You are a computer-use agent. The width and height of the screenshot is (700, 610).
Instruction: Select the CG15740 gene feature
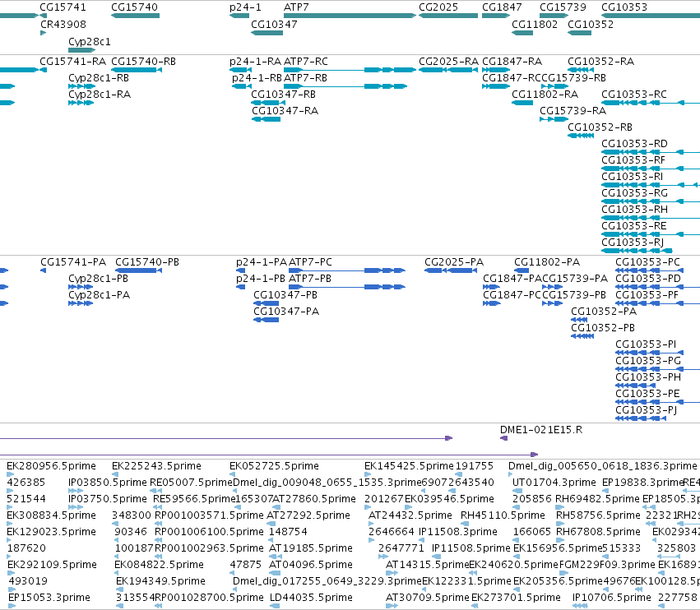click(135, 16)
